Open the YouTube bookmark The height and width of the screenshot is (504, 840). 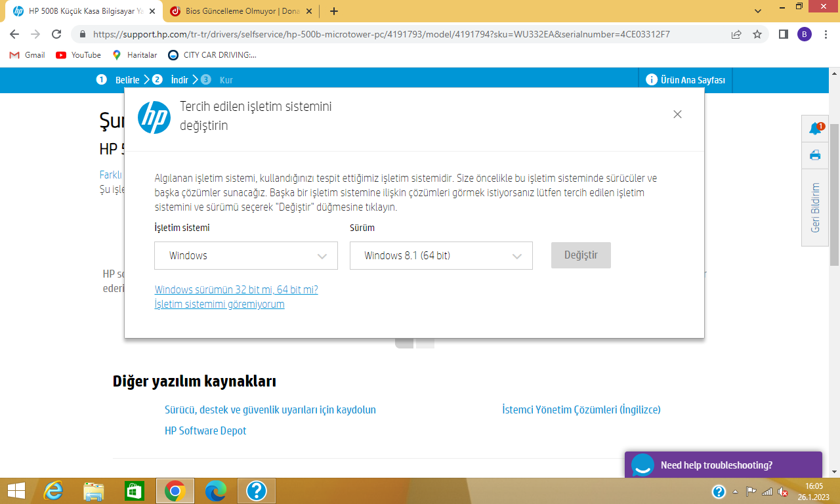click(79, 55)
